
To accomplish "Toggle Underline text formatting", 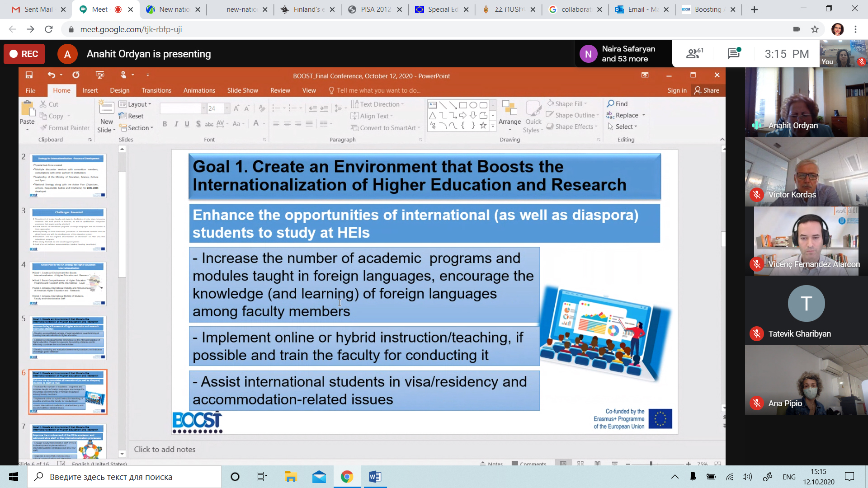I will coord(187,124).
